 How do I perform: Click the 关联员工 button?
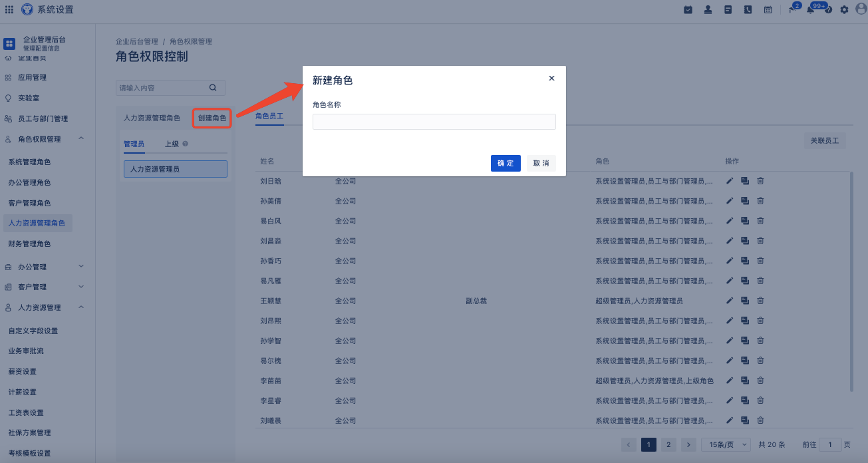[x=825, y=140]
